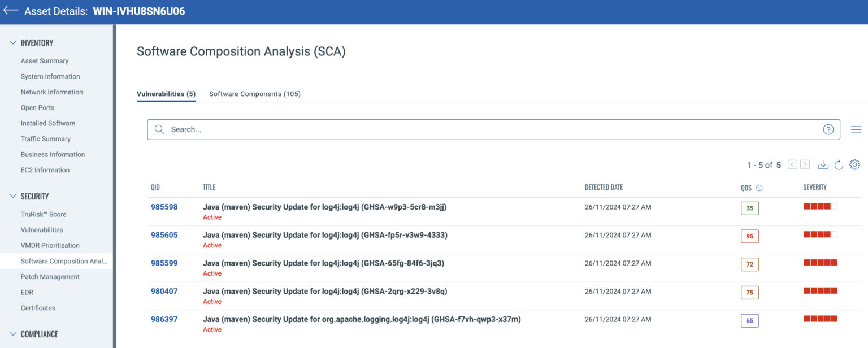868x348 pixels.
Task: Collapse the INVENTORY section chevron
Action: [12, 42]
